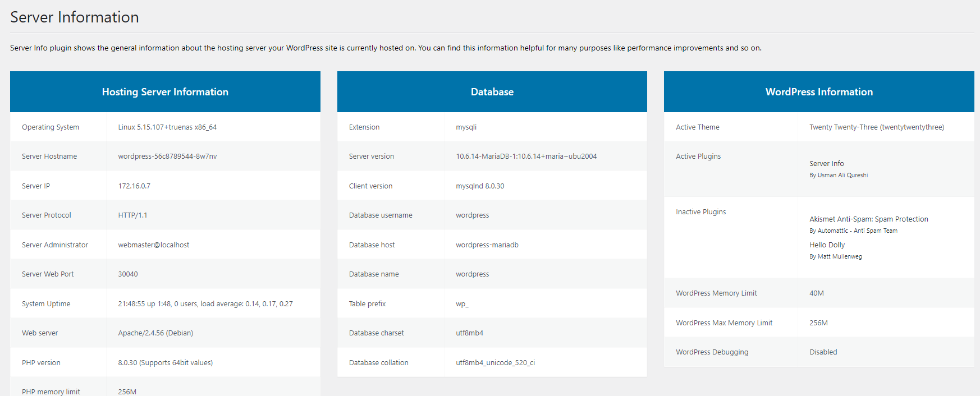Click the server hostname value wordpress-56c8789544-8w7nv
The width and height of the screenshot is (980, 396).
pyautogui.click(x=167, y=156)
